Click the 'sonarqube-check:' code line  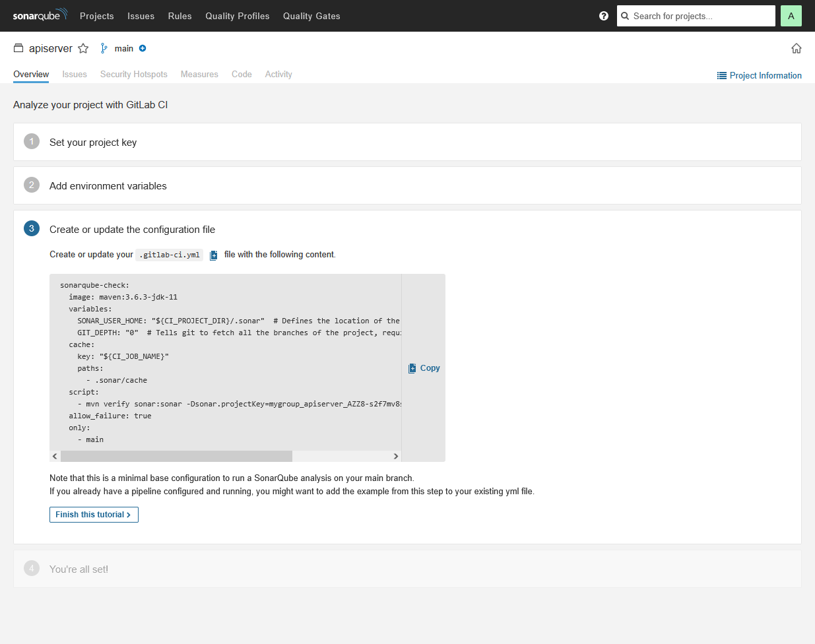coord(94,285)
